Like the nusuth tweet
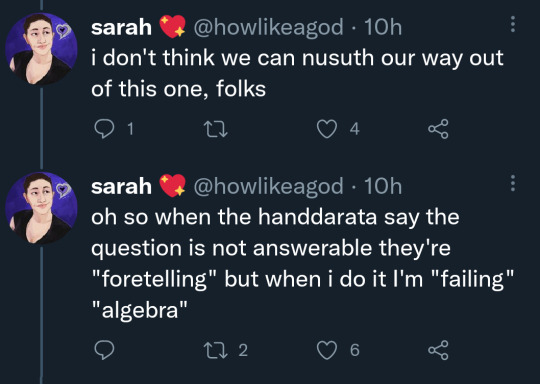 point(326,129)
